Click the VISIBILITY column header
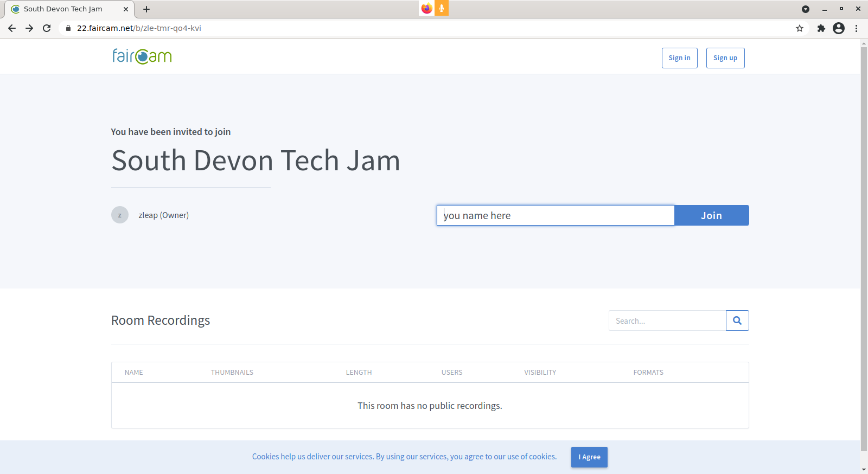Viewport: 868px width, 474px height. (x=540, y=373)
